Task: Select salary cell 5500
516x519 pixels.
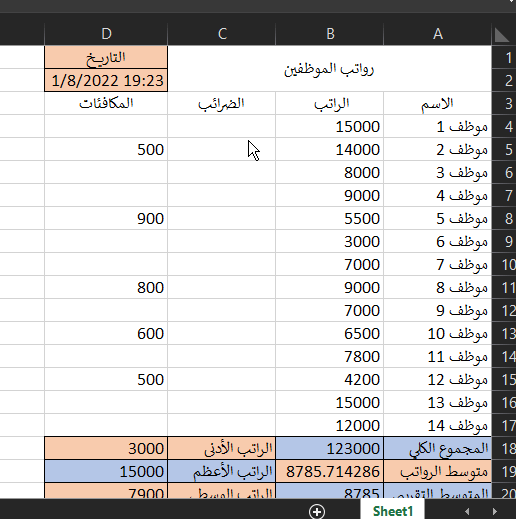Action: (330, 218)
